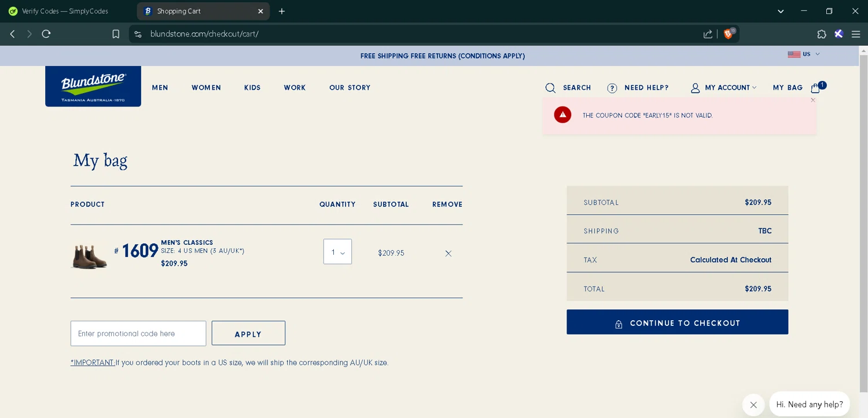Bookmark this page icon
The width and height of the screenshot is (868, 418).
(116, 34)
